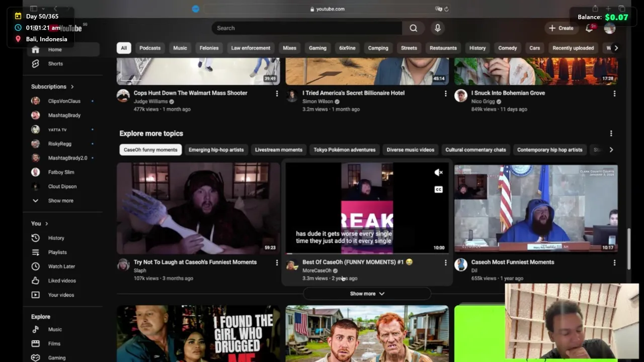Show next category chips arrow
This screenshot has height=362, width=644.
coord(616,48)
